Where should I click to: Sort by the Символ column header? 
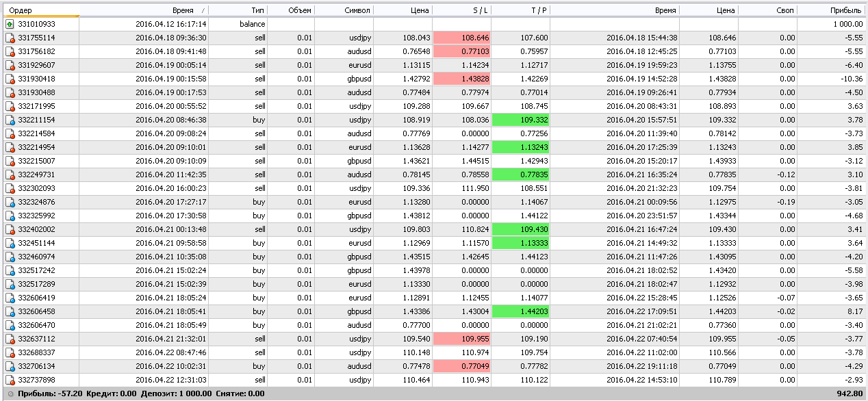coord(344,10)
